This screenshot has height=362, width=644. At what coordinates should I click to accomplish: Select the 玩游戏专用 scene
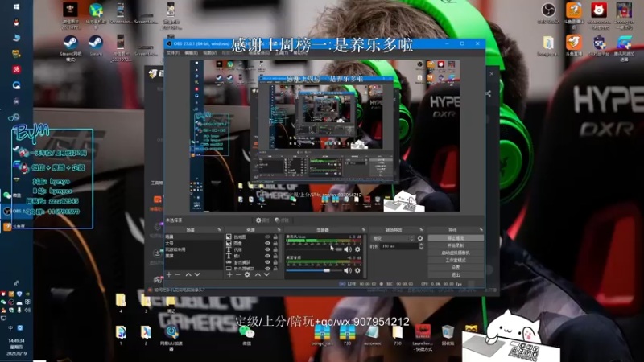coord(193,249)
